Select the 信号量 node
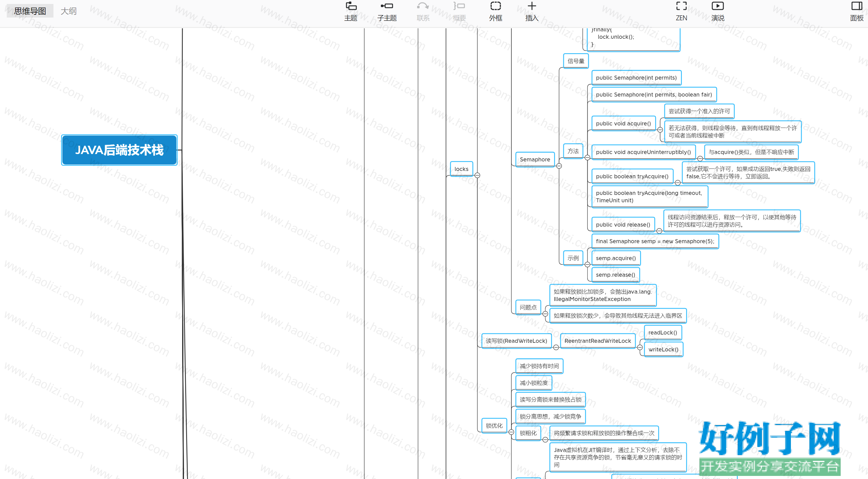 (576, 61)
